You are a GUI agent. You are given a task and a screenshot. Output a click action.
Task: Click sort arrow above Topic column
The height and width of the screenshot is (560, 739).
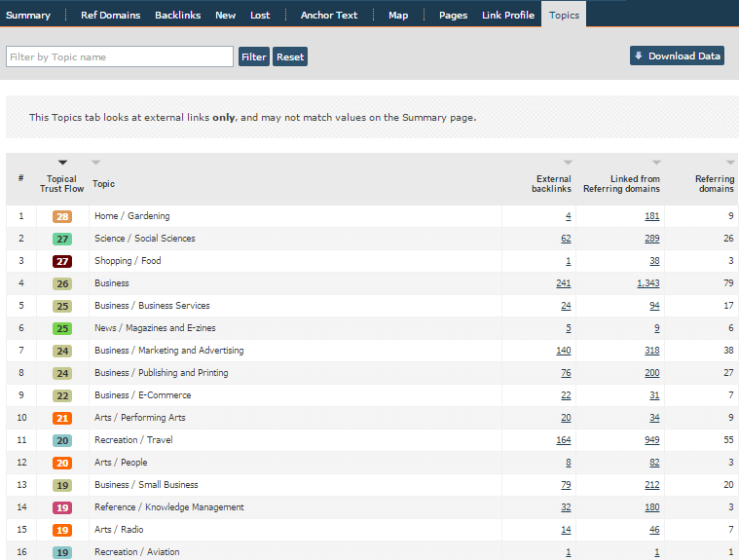pos(95,163)
